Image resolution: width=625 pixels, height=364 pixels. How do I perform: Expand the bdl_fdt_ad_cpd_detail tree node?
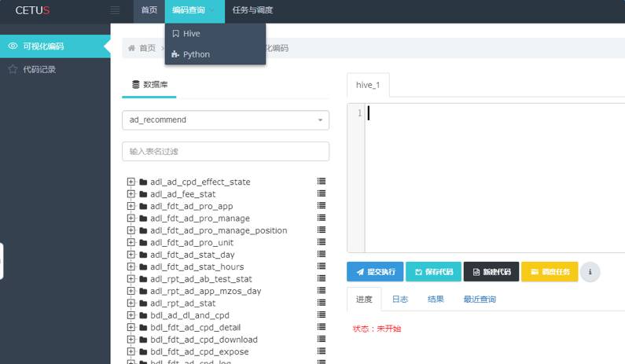point(131,327)
